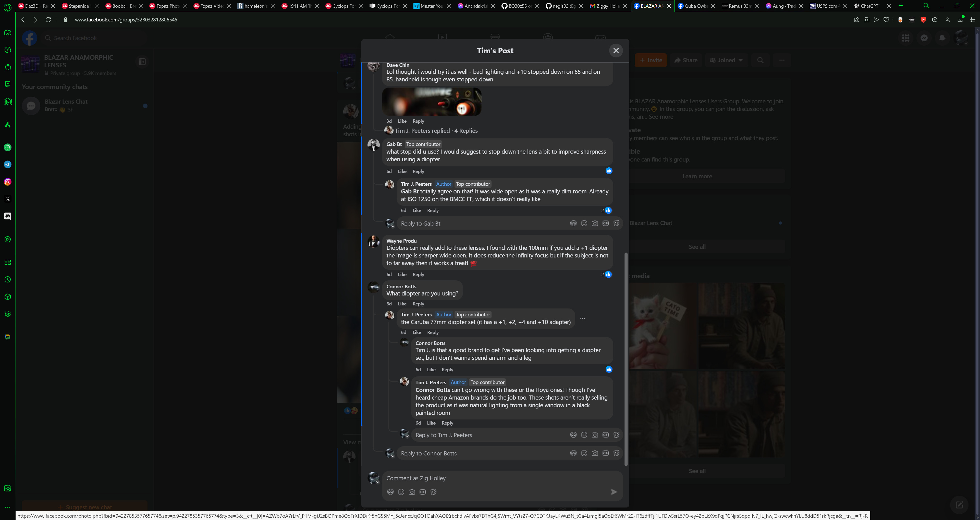Like Gab Bt's comment

[x=402, y=171]
